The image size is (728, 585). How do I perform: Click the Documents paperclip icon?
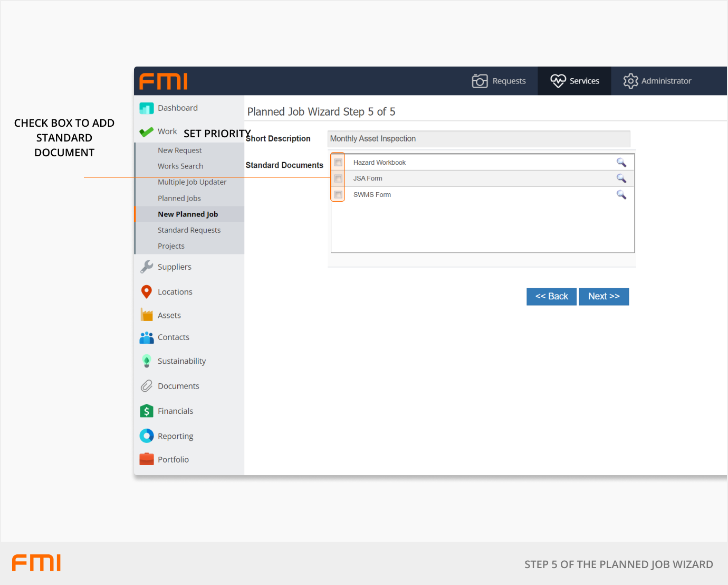(x=146, y=386)
